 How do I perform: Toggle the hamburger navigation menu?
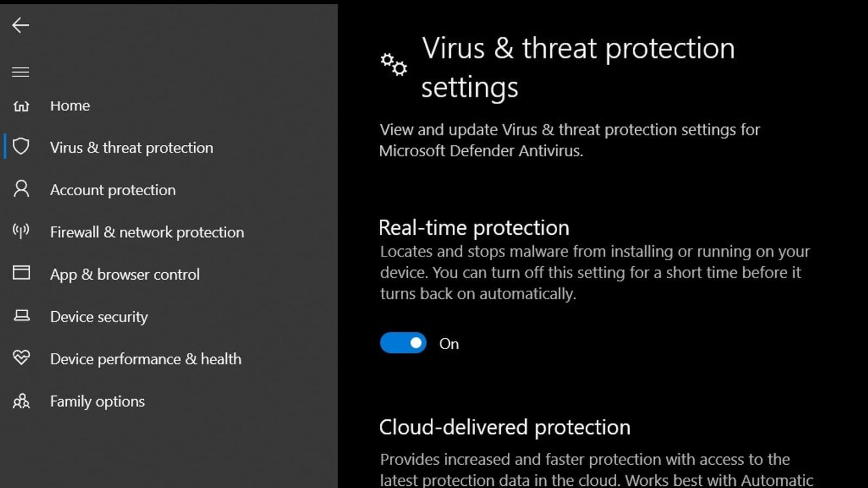21,72
